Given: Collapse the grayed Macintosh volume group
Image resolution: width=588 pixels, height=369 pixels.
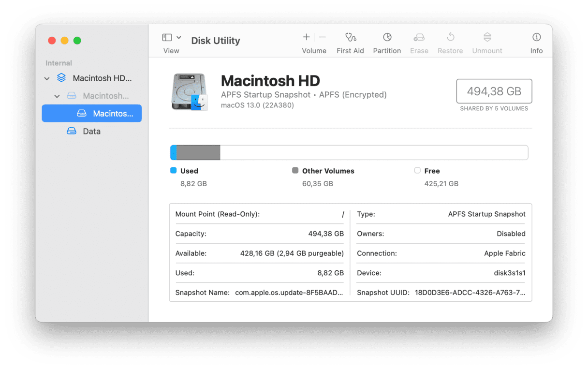Looking at the screenshot, I should 57,96.
